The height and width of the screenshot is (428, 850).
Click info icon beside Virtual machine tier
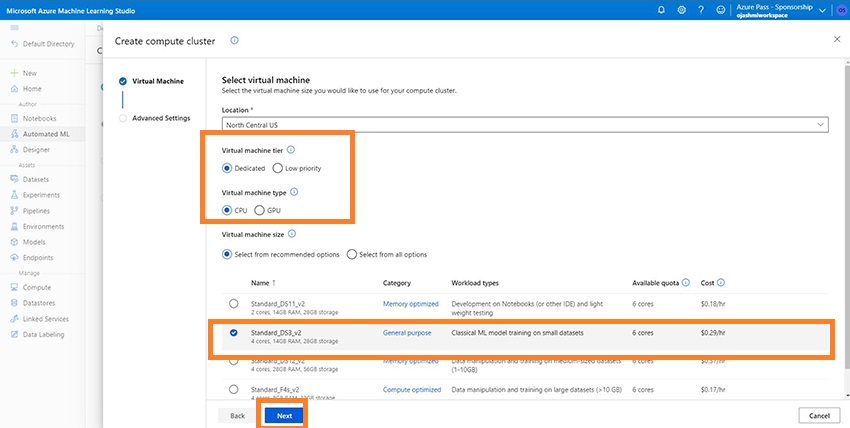pyautogui.click(x=291, y=149)
